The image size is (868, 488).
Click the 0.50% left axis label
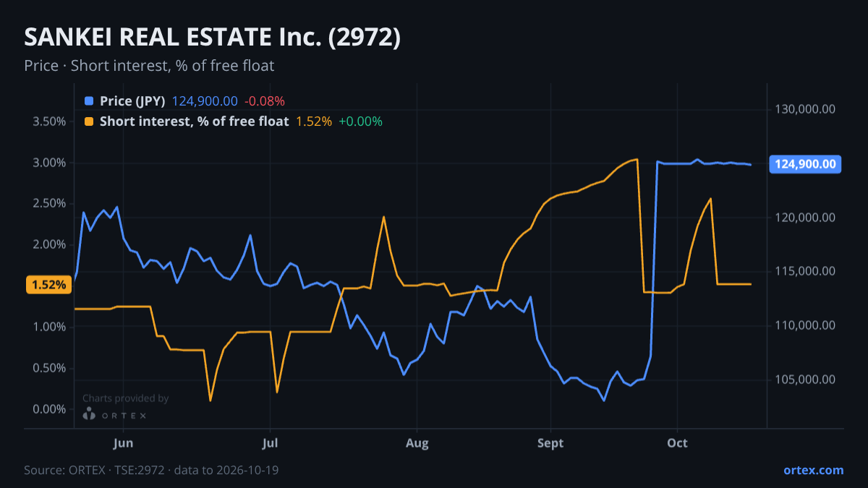coord(50,368)
